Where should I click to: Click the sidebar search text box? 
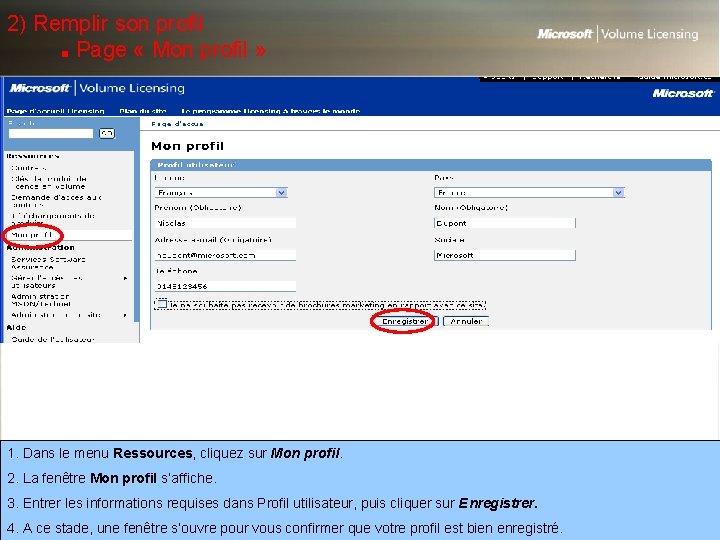(x=51, y=134)
